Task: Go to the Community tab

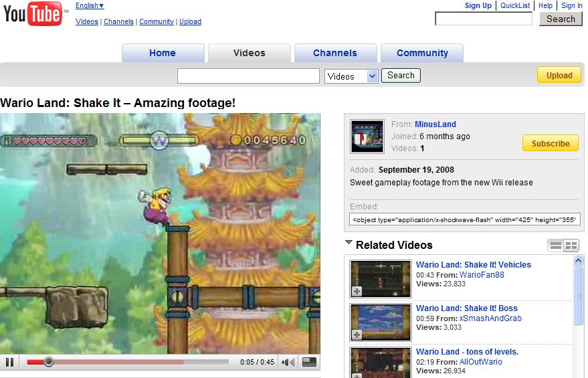Action: coord(422,53)
